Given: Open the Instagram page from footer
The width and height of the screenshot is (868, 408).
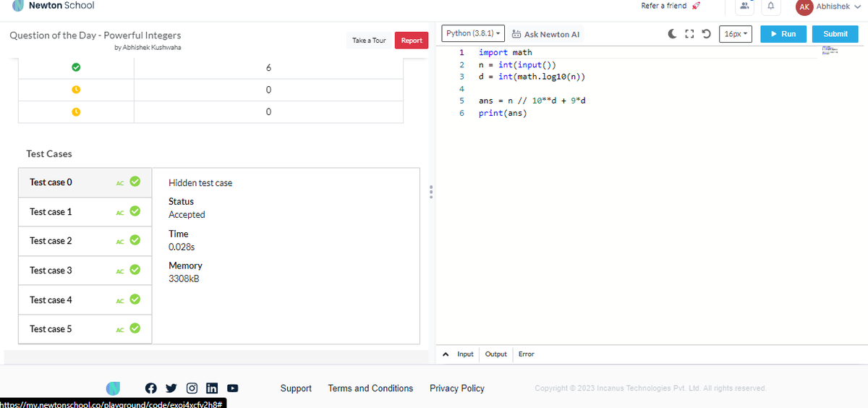Looking at the screenshot, I should (192, 388).
